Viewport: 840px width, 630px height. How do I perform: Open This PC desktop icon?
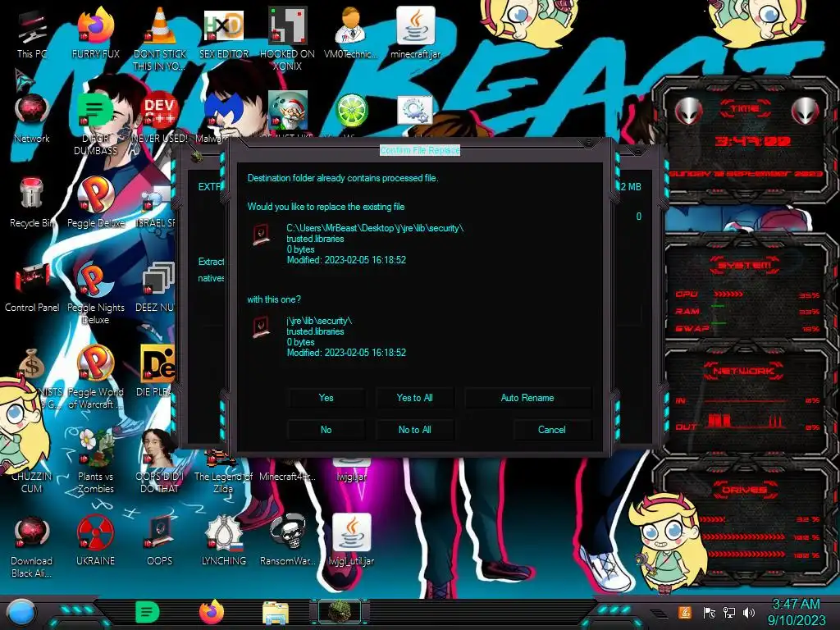pos(32,34)
